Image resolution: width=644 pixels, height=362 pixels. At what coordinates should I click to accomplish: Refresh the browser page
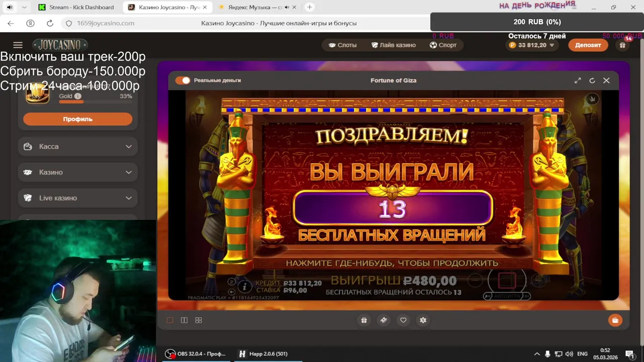(x=50, y=23)
